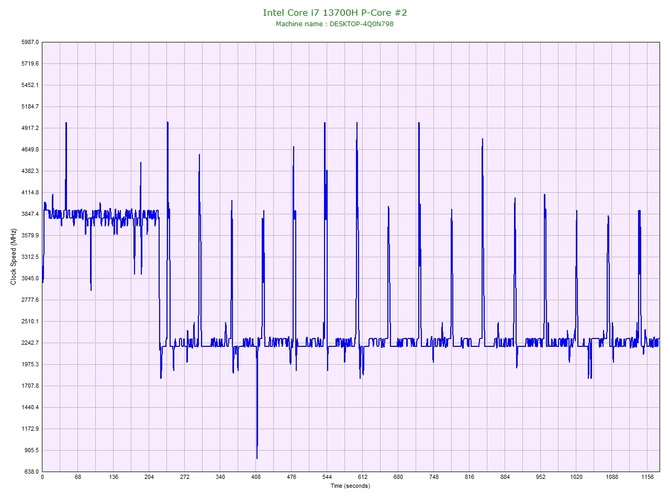
Task: Click the Machine name DESKTOP-4Q0N798 subtitle
Action: pos(335,24)
